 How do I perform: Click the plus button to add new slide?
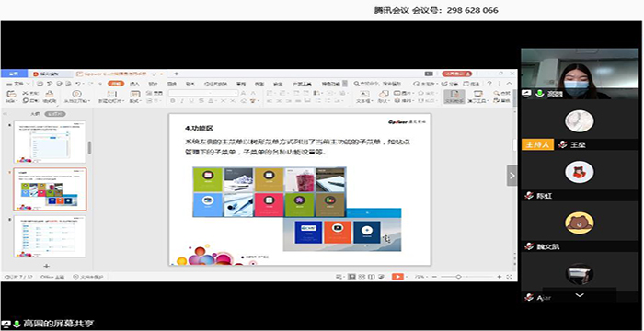pos(46,266)
